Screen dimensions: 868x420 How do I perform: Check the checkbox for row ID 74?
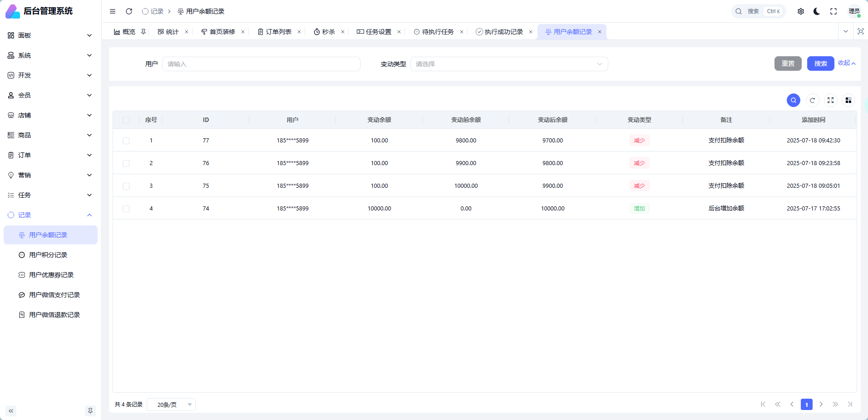tap(127, 208)
